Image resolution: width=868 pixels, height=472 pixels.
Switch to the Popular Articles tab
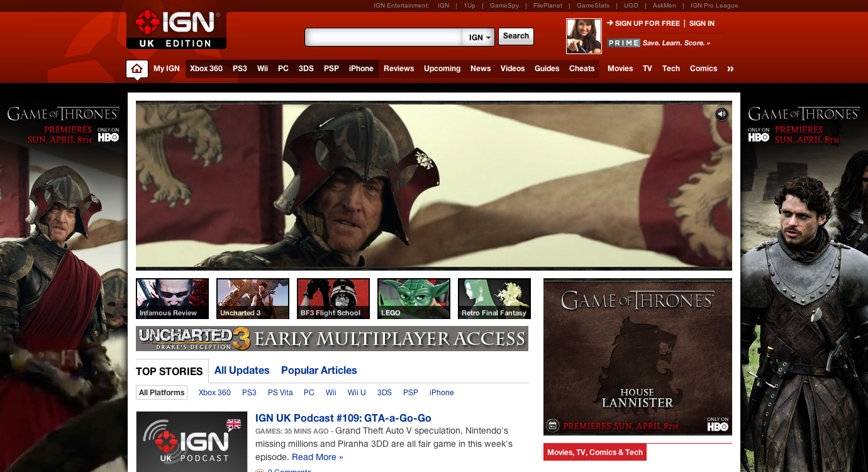319,371
